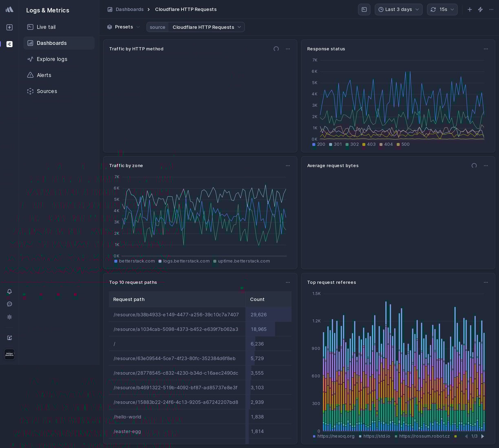Open the Last 3 days time range dropdown
The image size is (499, 448).
[x=398, y=9]
